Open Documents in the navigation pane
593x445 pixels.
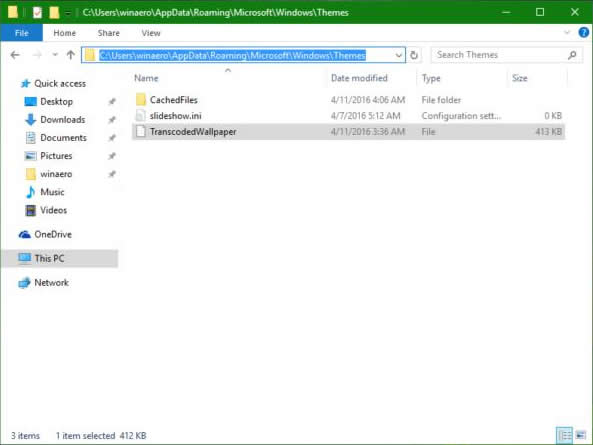point(63,138)
